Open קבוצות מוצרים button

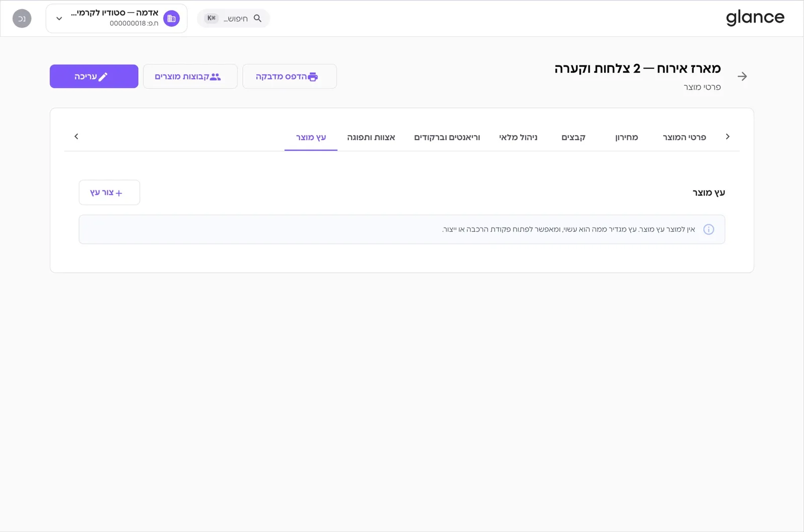click(x=190, y=76)
